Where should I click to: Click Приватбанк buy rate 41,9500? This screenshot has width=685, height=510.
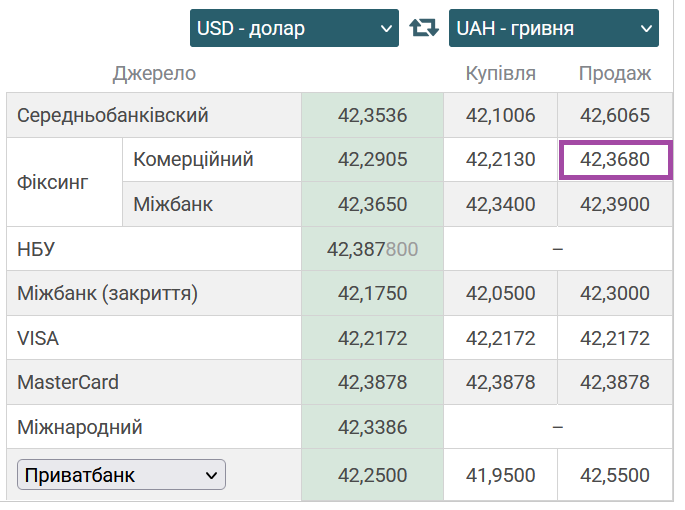coord(500,475)
